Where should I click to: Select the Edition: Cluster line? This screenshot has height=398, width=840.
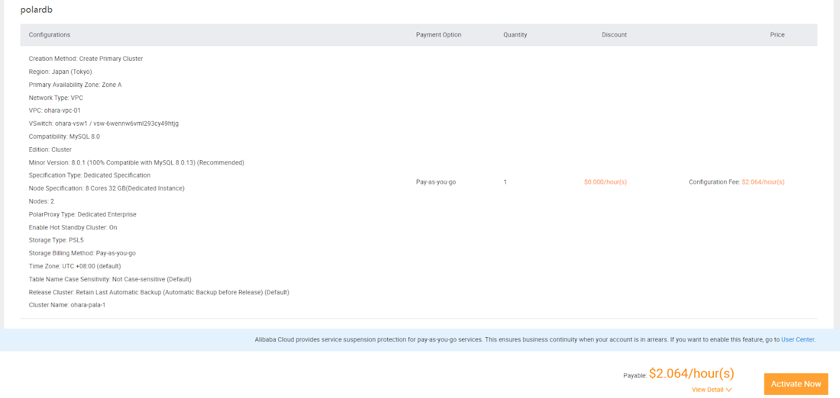(50, 149)
